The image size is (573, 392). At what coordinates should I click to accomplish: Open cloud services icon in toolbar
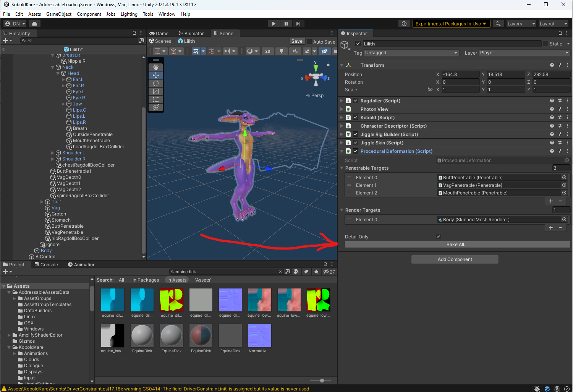pyautogui.click(x=34, y=24)
